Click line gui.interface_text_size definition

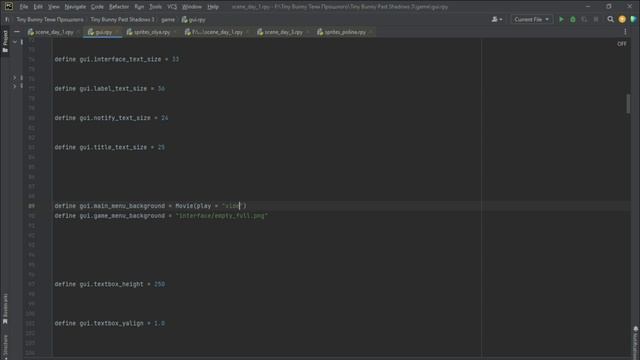pyautogui.click(x=117, y=59)
